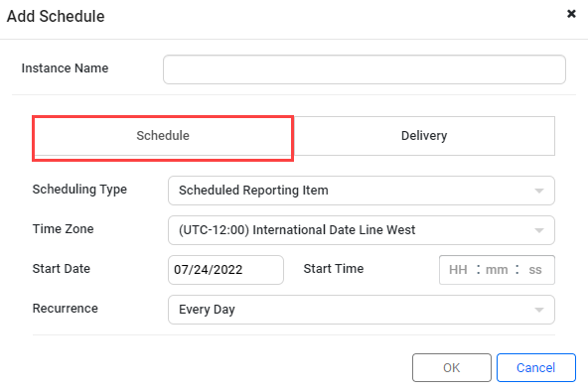Switch to the Delivery tab
This screenshot has width=588, height=392.
pos(424,136)
